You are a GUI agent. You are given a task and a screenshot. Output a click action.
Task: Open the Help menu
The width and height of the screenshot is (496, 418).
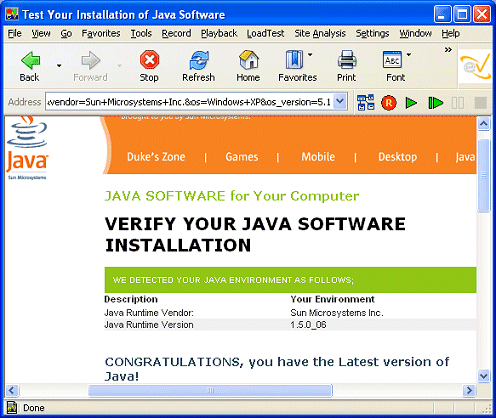coord(451,33)
